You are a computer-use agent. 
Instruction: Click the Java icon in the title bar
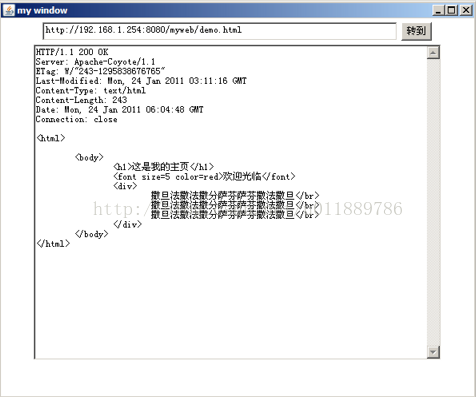[x=9, y=10]
